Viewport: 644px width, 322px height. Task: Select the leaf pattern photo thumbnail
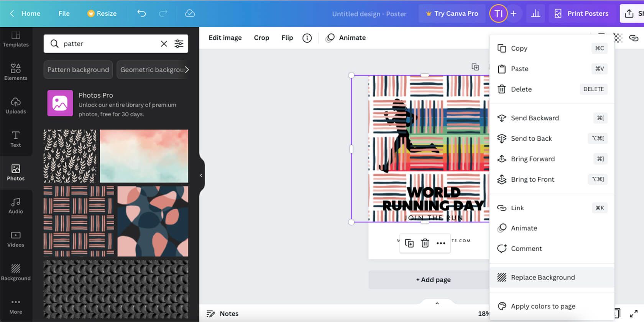pos(70,156)
